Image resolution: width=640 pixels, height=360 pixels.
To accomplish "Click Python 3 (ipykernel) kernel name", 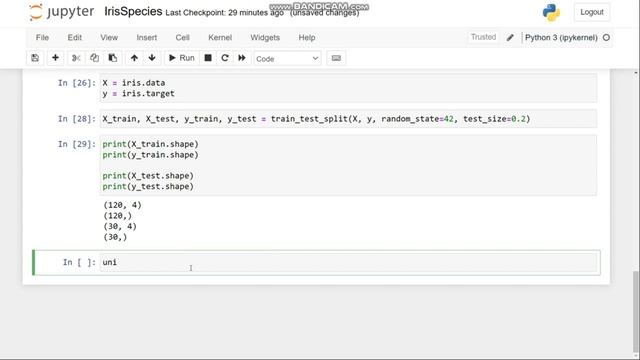I will pyautogui.click(x=561, y=38).
